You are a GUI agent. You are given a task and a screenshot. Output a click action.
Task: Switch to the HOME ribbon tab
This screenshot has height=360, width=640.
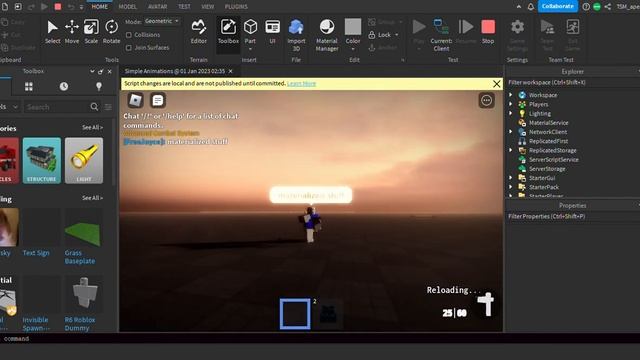click(100, 7)
